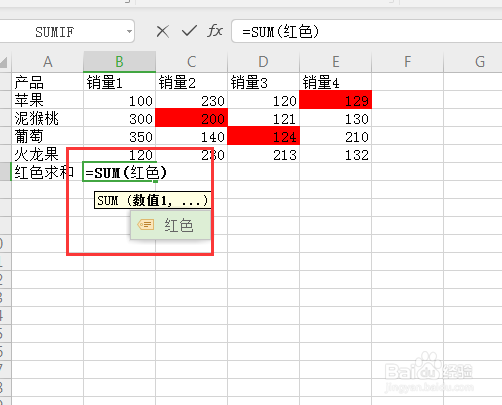Select column B header
The height and width of the screenshot is (405, 502).
[x=119, y=62]
